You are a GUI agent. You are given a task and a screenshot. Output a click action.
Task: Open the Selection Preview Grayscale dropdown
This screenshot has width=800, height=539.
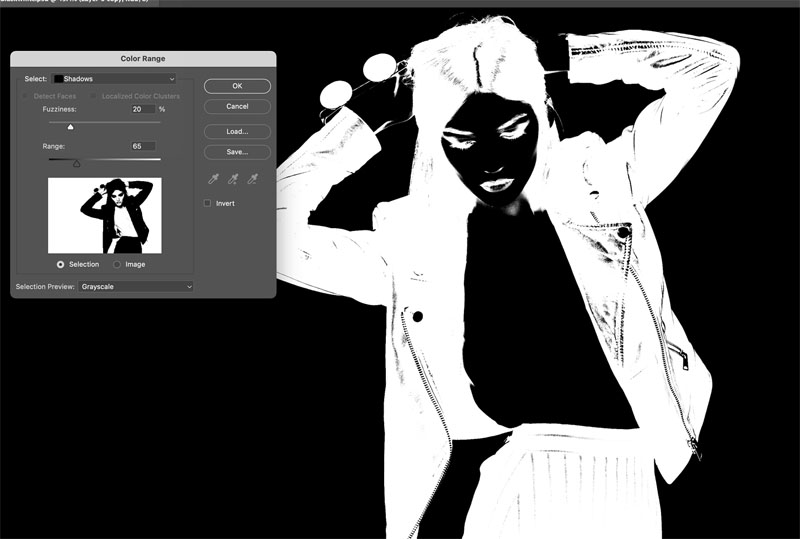click(x=135, y=286)
